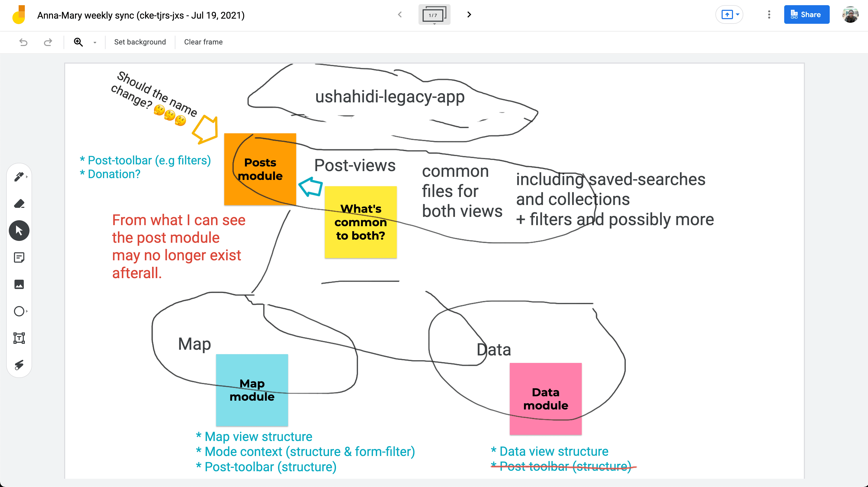Add a sticky note from toolbar
This screenshot has height=487, width=868.
pos(19,258)
